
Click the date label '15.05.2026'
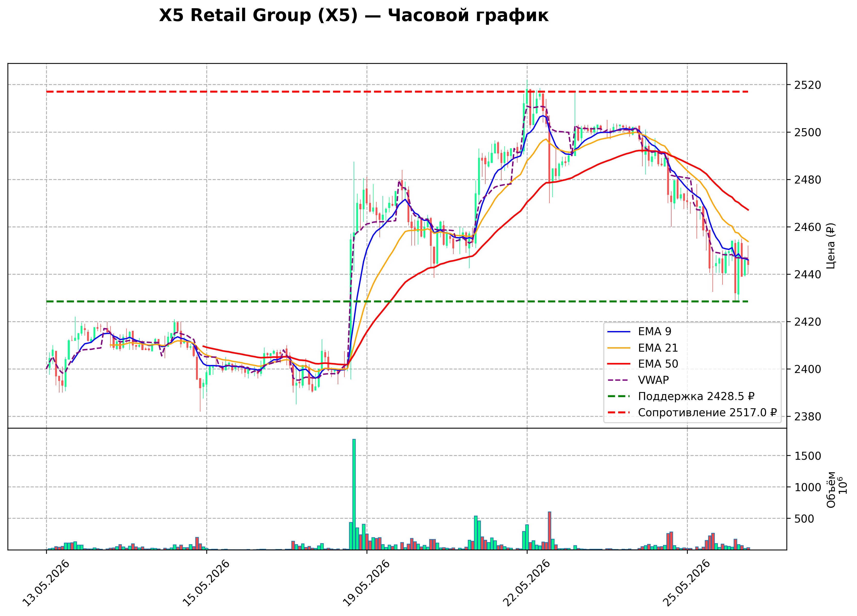click(206, 583)
